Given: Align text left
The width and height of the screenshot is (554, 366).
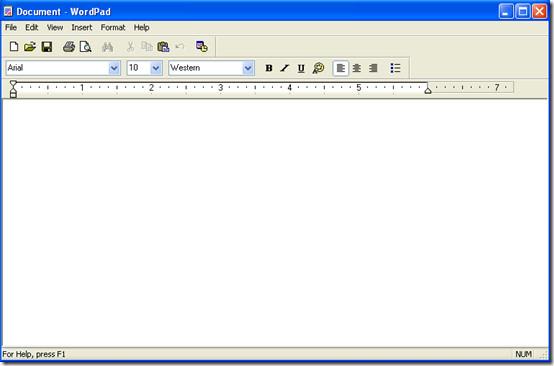Looking at the screenshot, I should (x=341, y=68).
